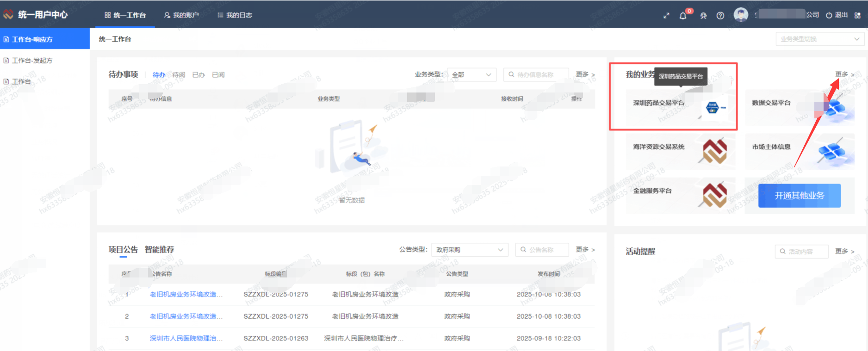Switch to 我的账户 top menu
This screenshot has width=868, height=351.
(x=181, y=15)
